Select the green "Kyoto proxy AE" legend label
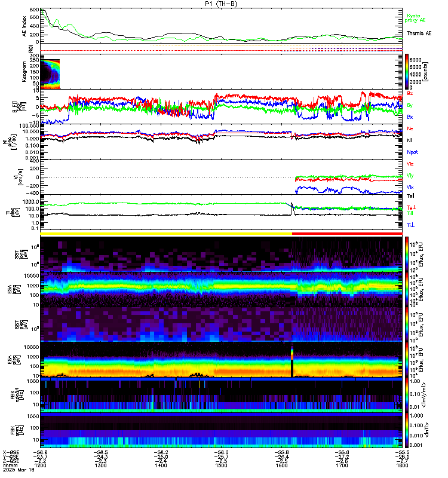 [415, 18]
